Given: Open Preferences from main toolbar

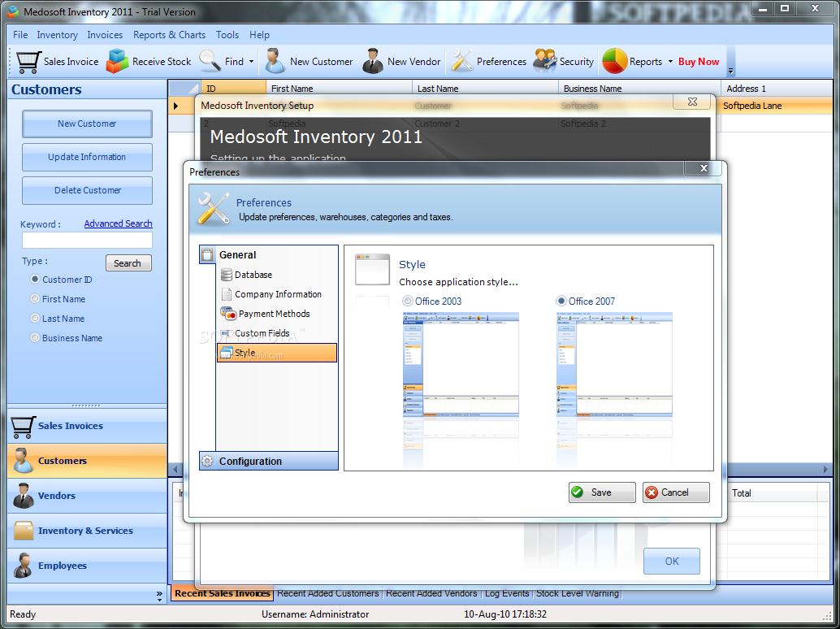Looking at the screenshot, I should coord(488,62).
